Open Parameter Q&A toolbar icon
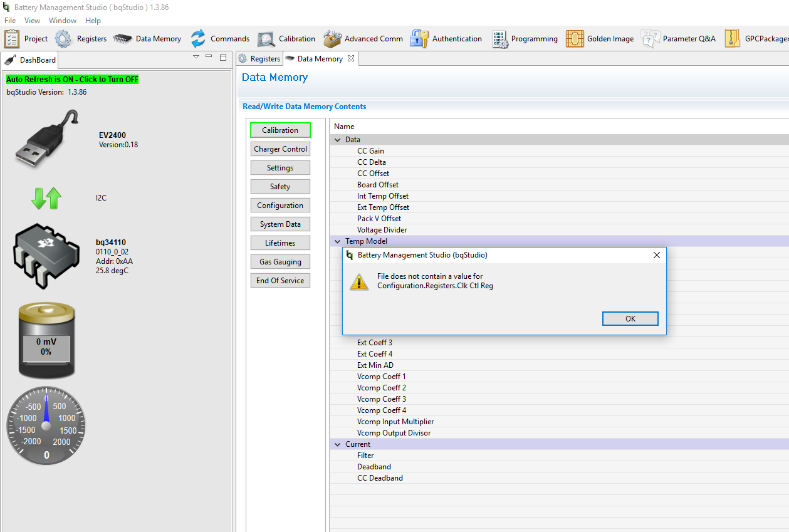The width and height of the screenshot is (789, 532). pos(651,39)
